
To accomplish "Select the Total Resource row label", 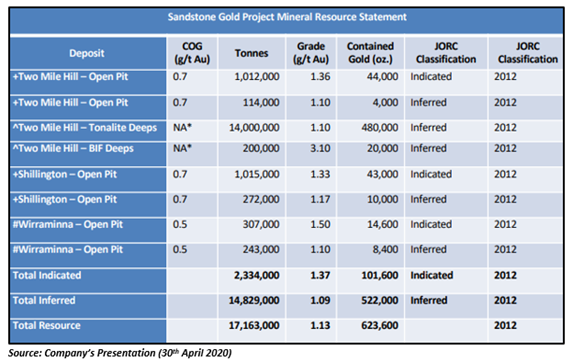I will (46, 325).
